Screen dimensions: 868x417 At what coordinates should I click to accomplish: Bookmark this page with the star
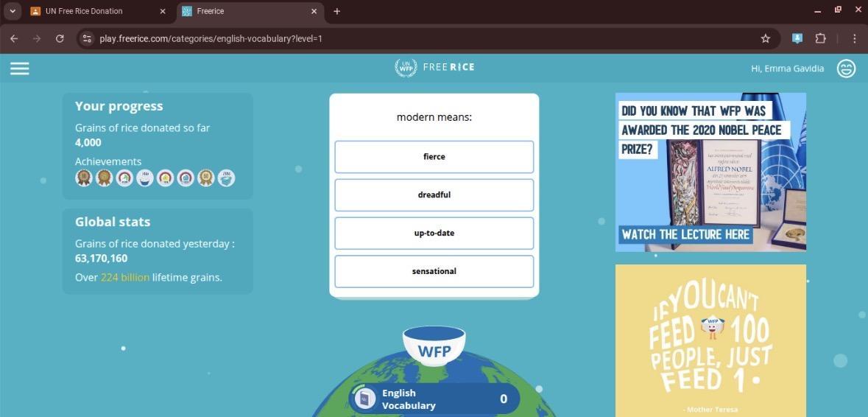coord(766,39)
